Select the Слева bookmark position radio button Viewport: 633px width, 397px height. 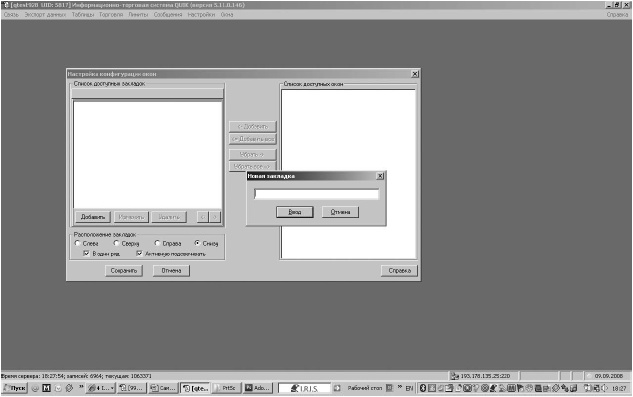pos(78,243)
